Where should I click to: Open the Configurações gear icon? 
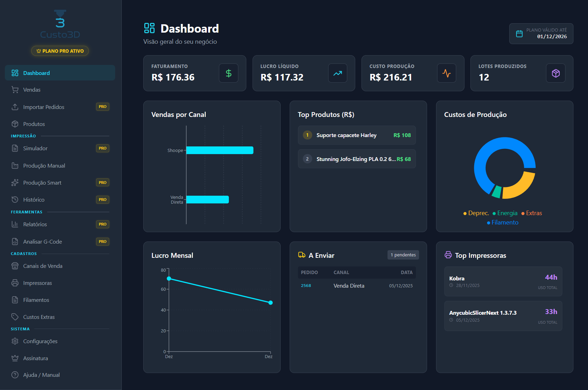coord(15,341)
